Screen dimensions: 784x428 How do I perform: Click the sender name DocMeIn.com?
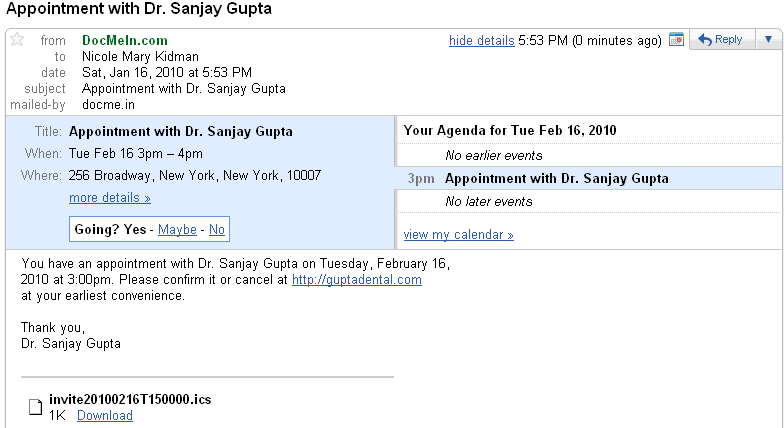[124, 41]
